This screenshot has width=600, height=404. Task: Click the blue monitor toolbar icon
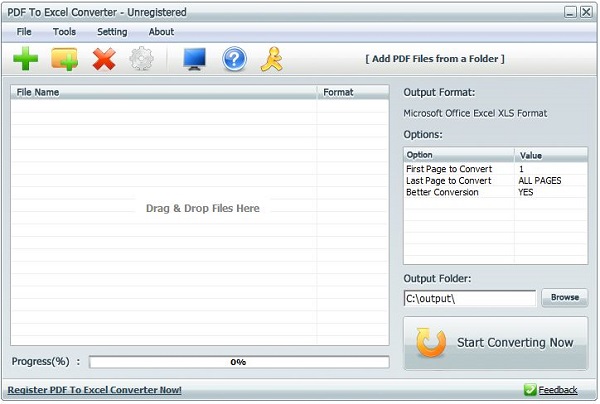pos(194,59)
